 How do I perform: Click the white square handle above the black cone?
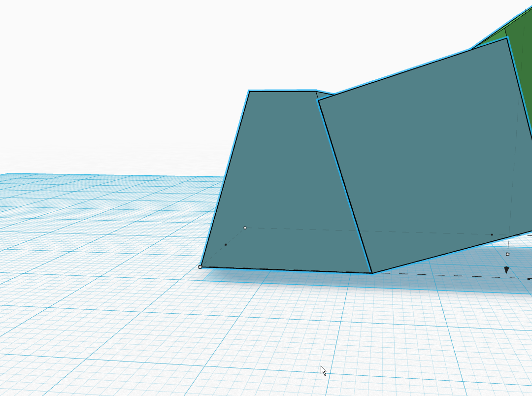507,254
